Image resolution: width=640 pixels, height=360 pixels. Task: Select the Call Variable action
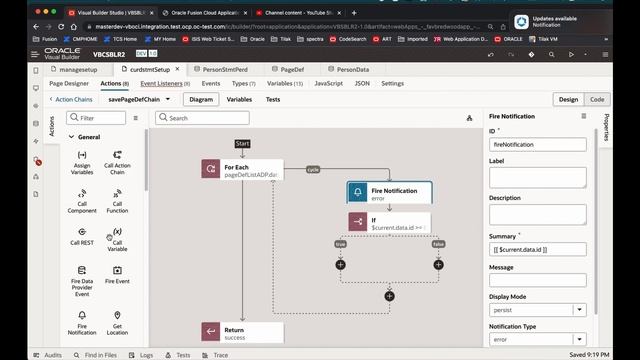coord(117,240)
